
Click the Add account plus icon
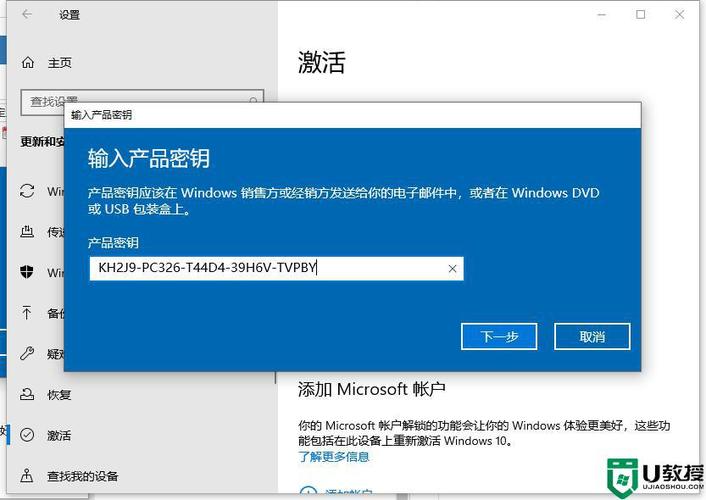click(308, 492)
